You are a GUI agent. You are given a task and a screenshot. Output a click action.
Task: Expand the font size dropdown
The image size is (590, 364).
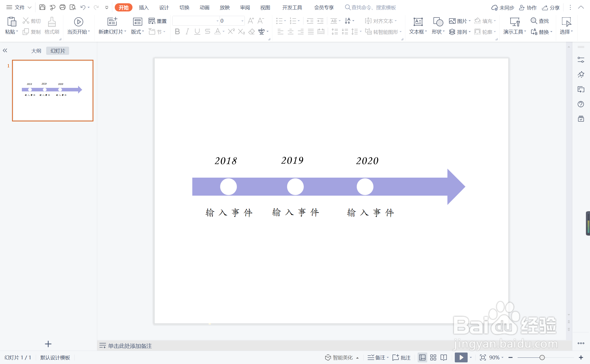pyautogui.click(x=242, y=21)
